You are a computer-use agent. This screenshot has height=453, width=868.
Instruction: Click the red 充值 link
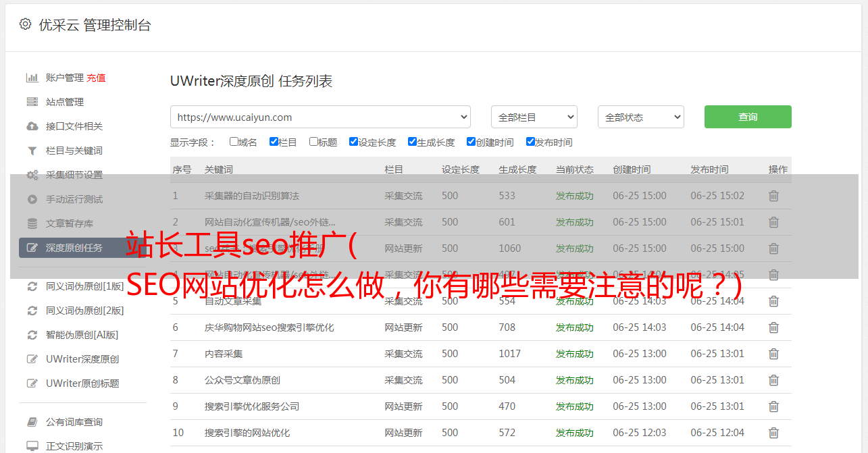click(96, 78)
